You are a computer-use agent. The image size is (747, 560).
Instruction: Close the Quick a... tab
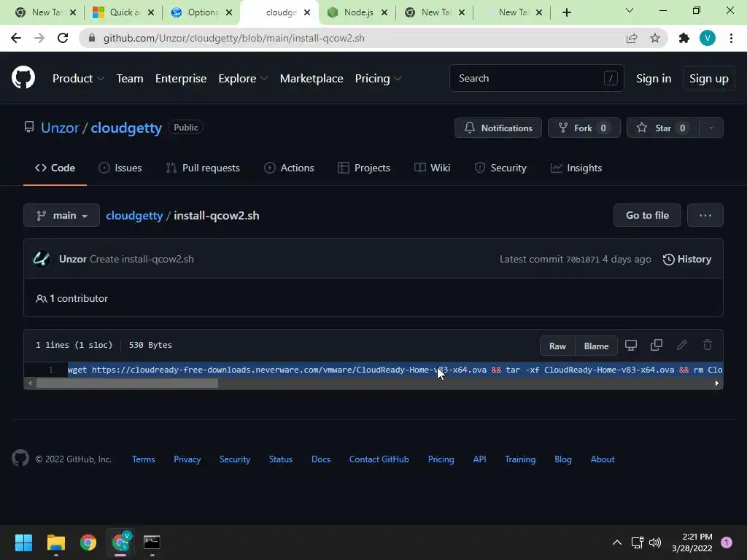click(x=151, y=12)
